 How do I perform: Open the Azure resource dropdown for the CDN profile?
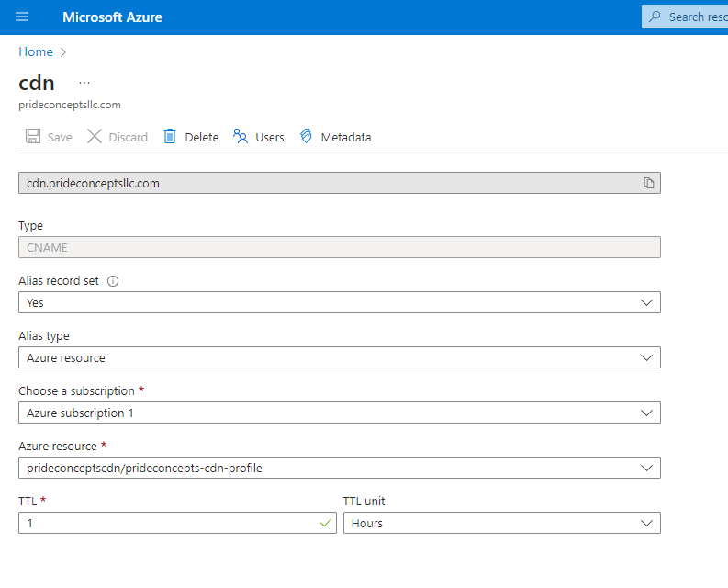(340, 468)
